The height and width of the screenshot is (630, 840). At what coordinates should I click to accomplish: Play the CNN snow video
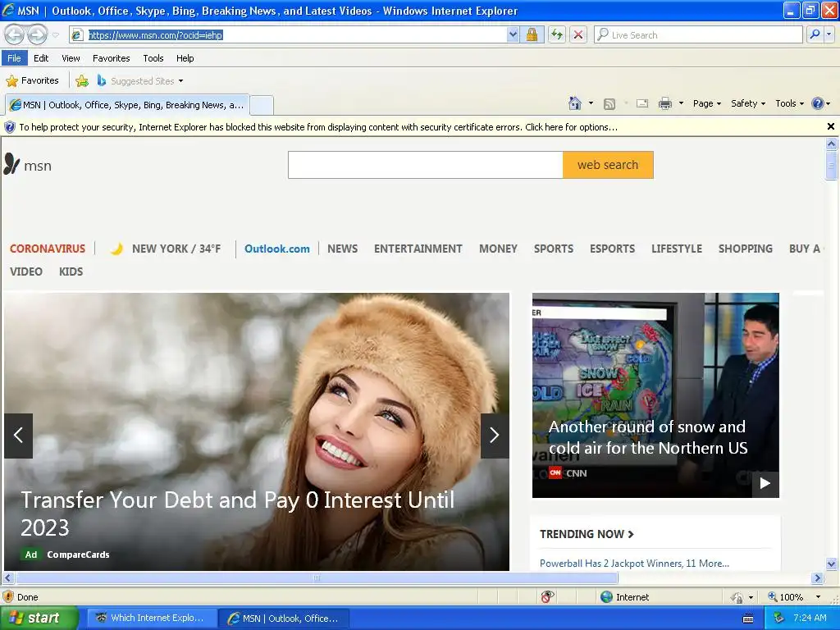coord(765,483)
